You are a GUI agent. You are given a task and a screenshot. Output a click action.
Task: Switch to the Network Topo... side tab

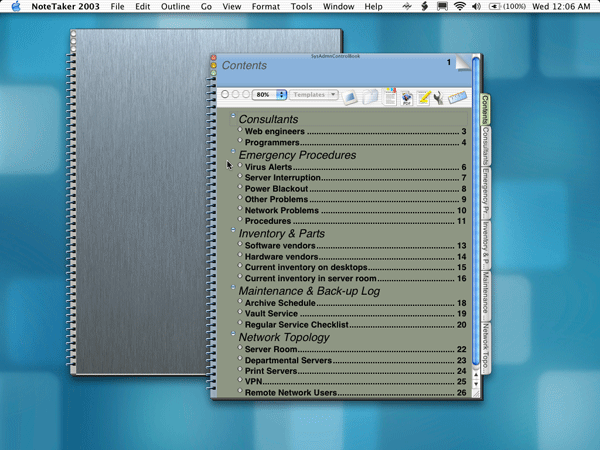click(x=485, y=348)
